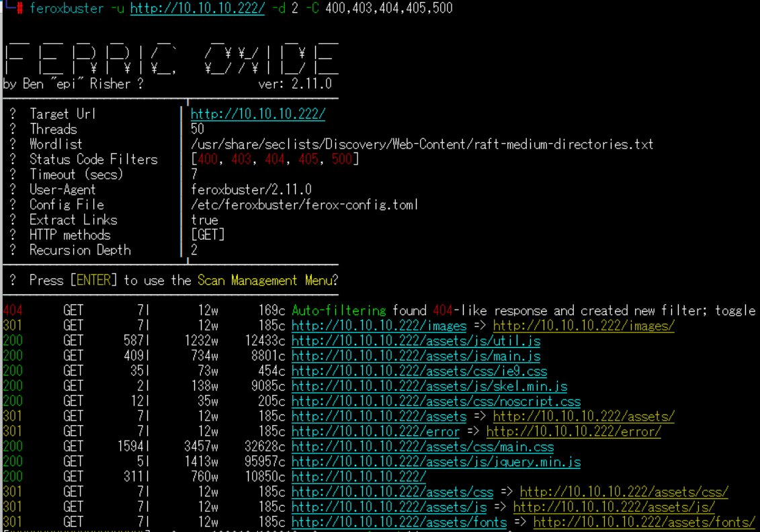Click the ferox-config.toml config file path

(304, 205)
